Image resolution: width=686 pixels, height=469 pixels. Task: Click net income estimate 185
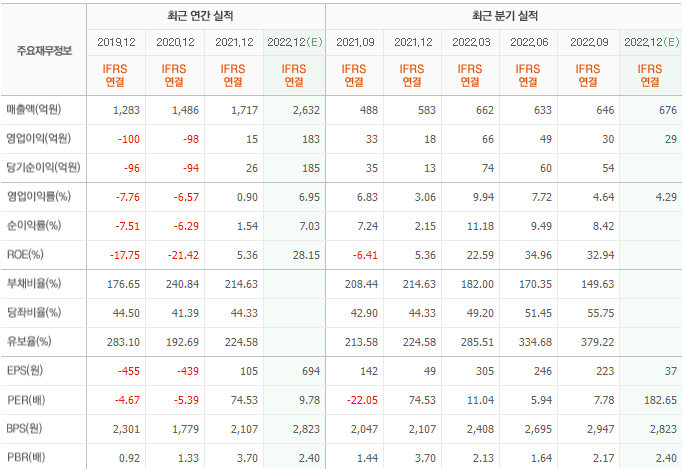click(x=311, y=168)
